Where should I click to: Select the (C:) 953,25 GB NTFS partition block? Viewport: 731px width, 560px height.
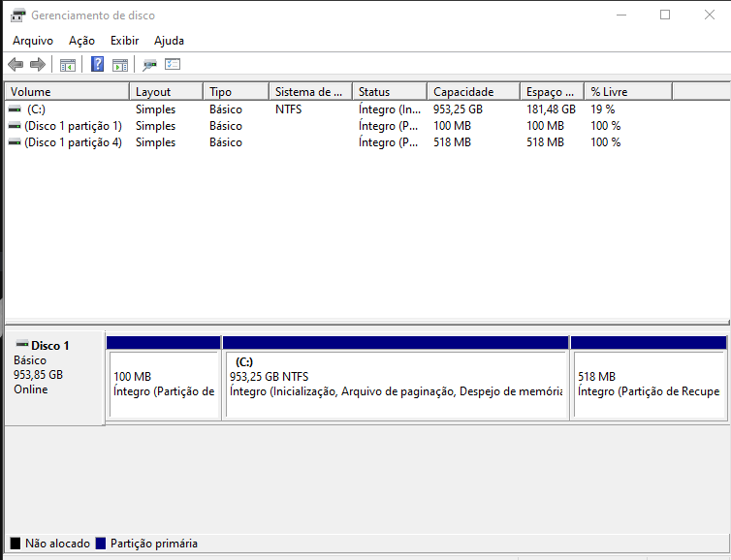tap(396, 378)
